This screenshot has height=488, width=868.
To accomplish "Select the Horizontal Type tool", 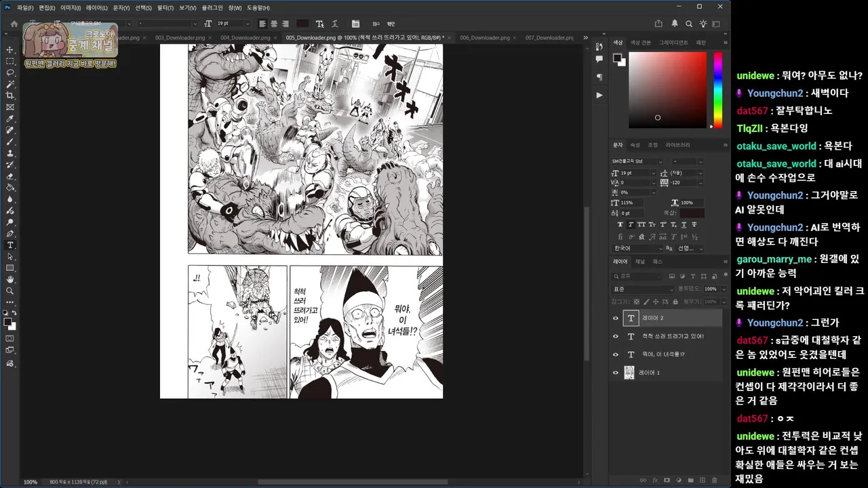I will click(x=10, y=245).
